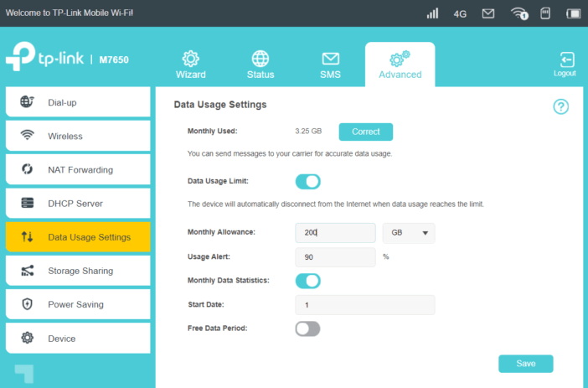This screenshot has width=588, height=388.
Task: Click the Logout icon
Action: pos(565,64)
